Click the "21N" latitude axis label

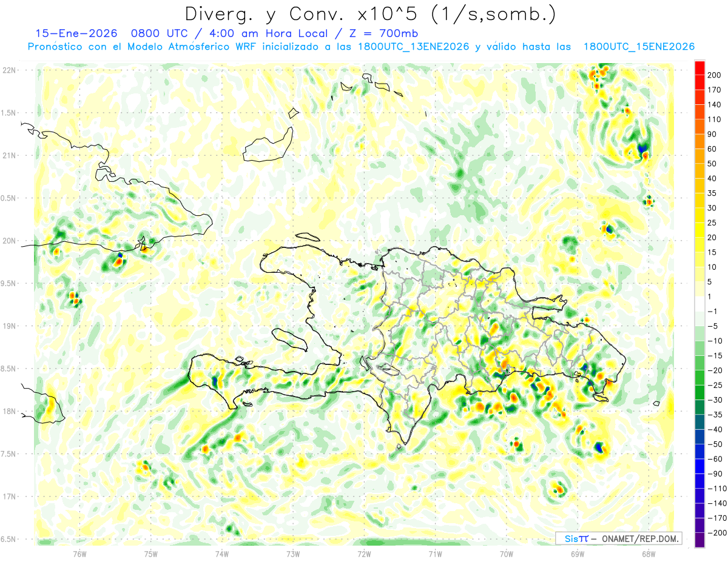click(x=10, y=155)
